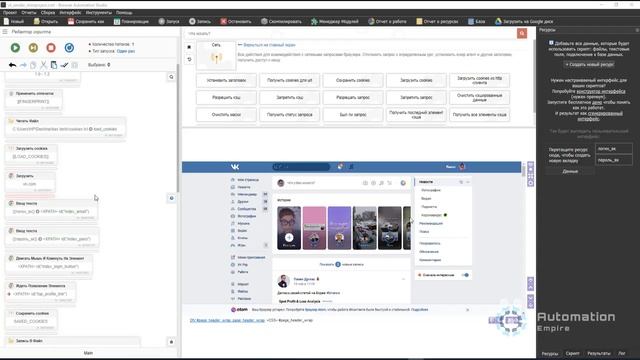The width and height of the screenshot is (640, 360).
Task: Click the Остановить toolbar button
Action: (236, 21)
